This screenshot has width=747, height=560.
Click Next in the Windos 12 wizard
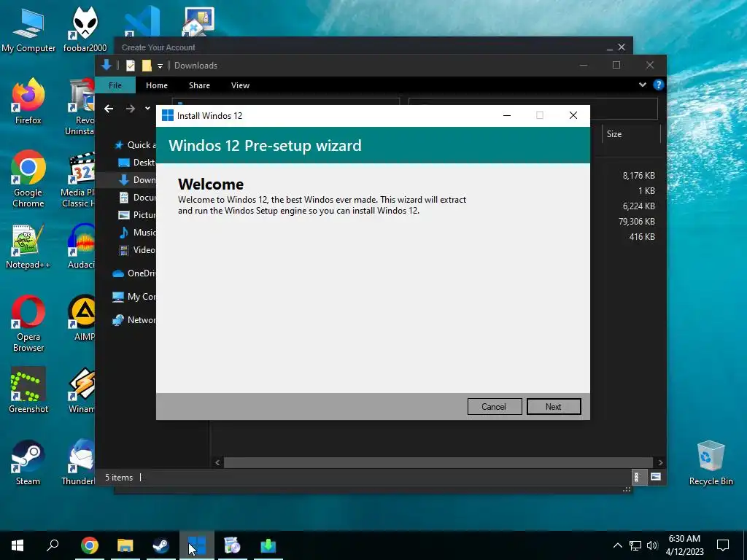554,407
